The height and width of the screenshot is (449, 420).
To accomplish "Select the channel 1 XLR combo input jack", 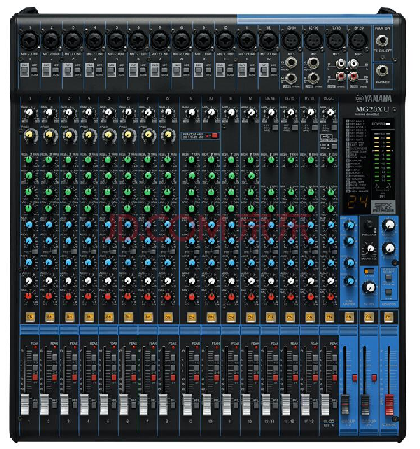I will tap(29, 40).
